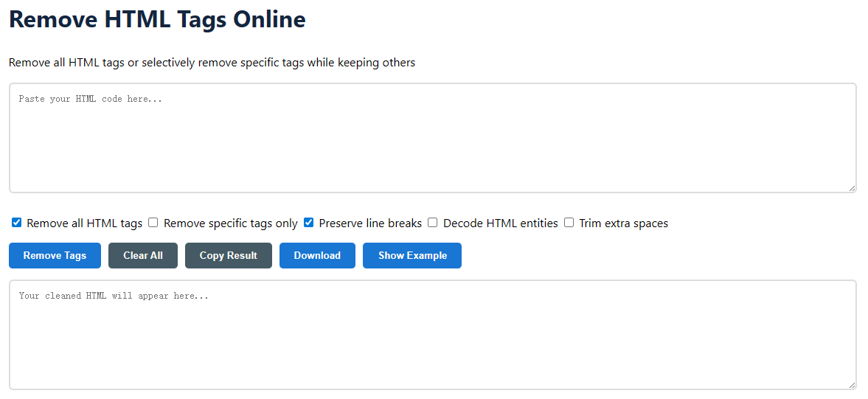The image size is (868, 399).
Task: Click the Clear All button
Action: pos(143,256)
